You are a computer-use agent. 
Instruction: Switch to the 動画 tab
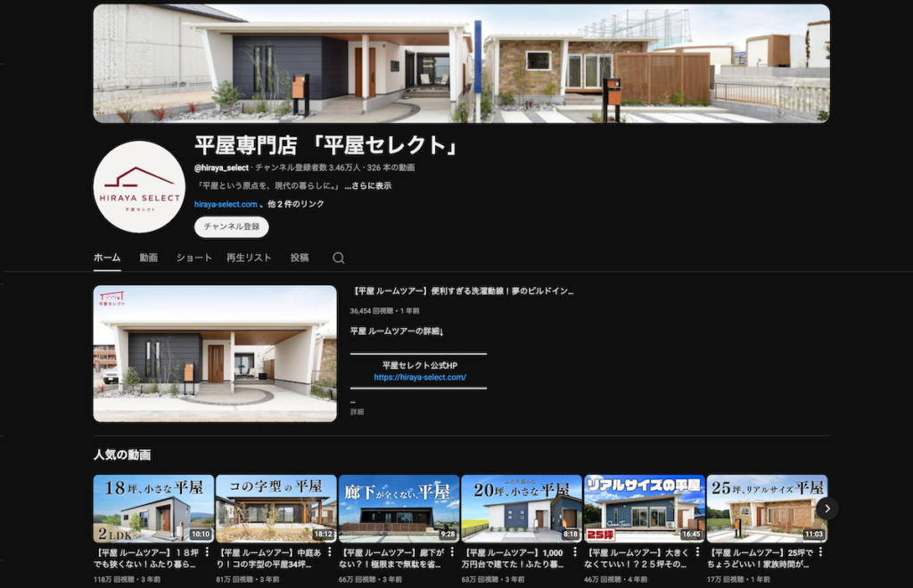[x=148, y=257]
